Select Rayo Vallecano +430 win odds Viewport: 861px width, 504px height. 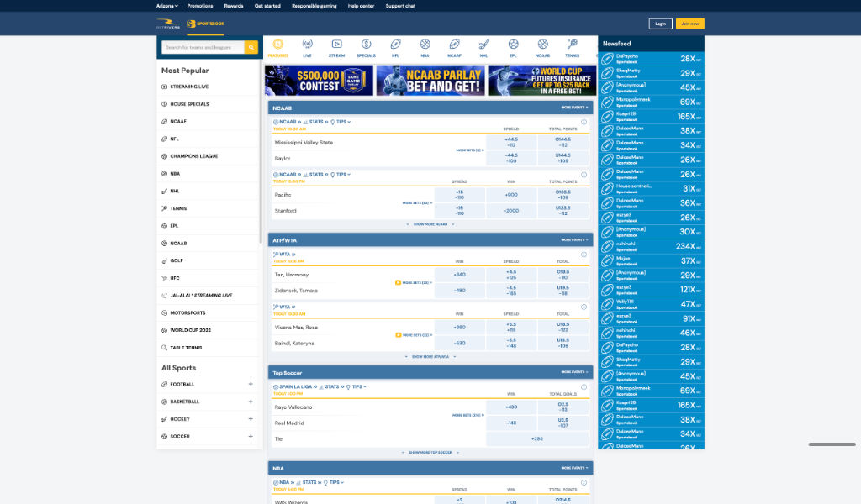point(511,407)
